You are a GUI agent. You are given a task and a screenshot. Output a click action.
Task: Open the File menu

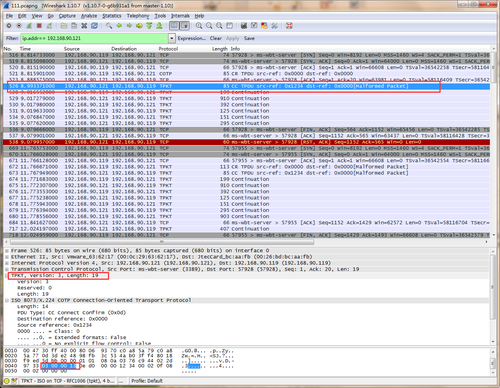pyautogui.click(x=9, y=16)
